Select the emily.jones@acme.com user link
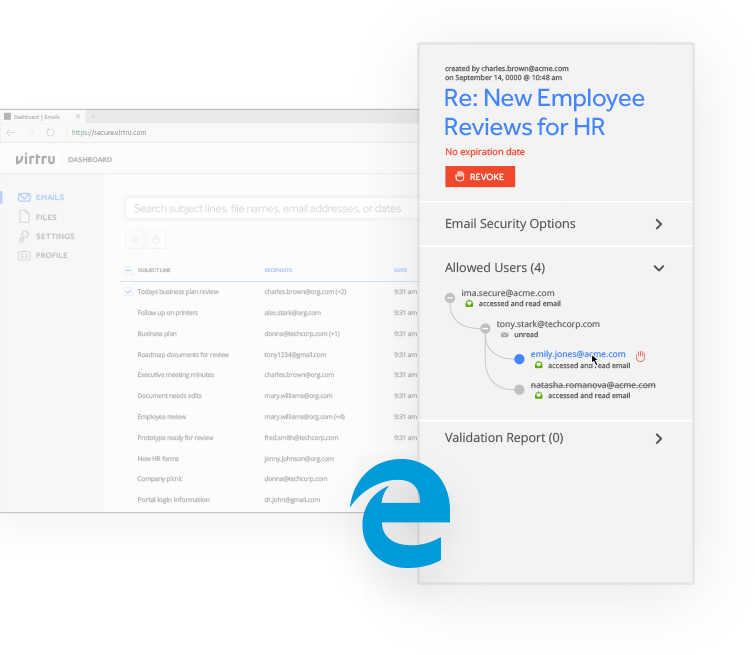 tap(578, 354)
